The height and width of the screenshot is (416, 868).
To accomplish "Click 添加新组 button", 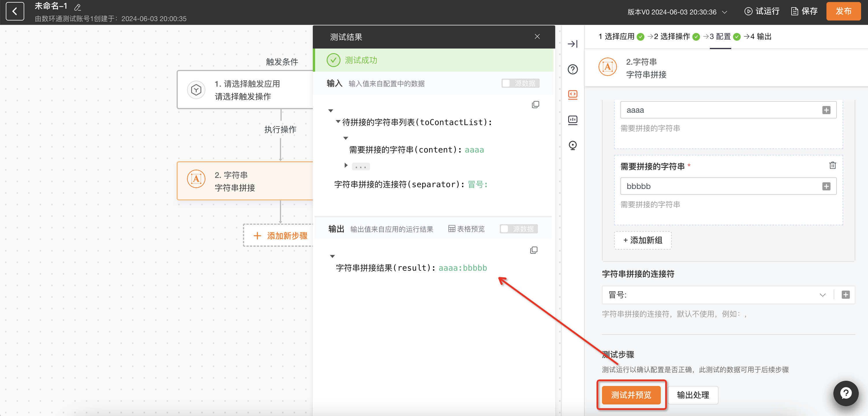I will tap(643, 240).
